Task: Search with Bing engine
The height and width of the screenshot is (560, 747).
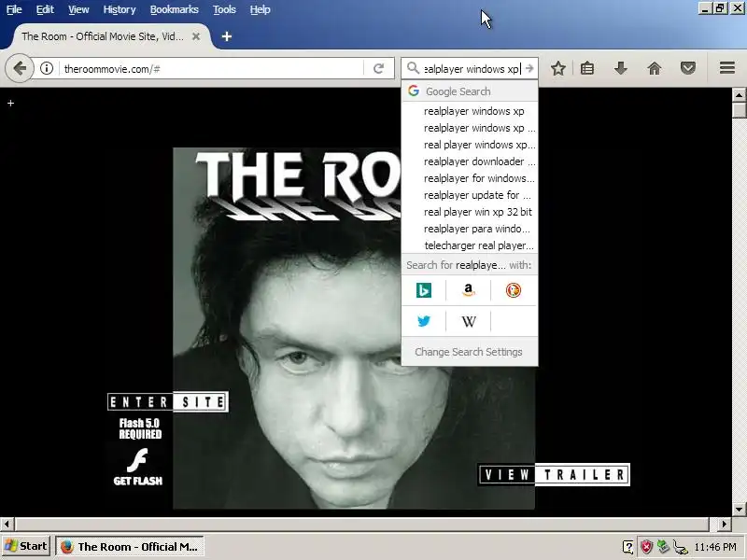Action: click(424, 290)
